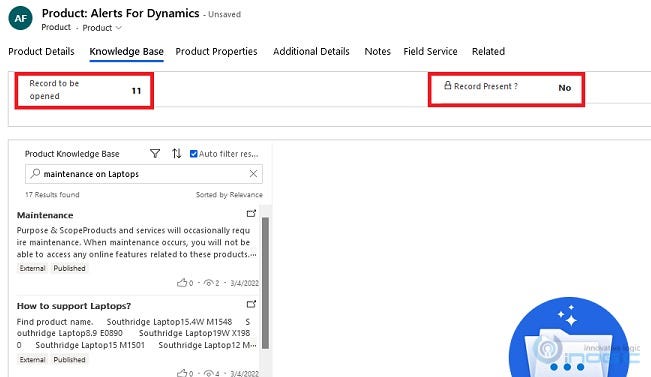Click the Published tag under How to support Laptops
The width and height of the screenshot is (651, 377).
(x=69, y=360)
